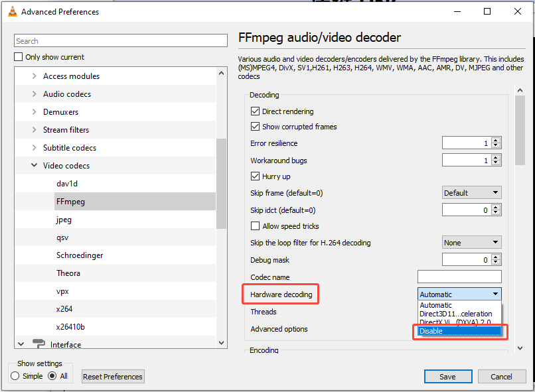Select dav1d codec in tree
This screenshot has height=392, width=535.
[67, 183]
